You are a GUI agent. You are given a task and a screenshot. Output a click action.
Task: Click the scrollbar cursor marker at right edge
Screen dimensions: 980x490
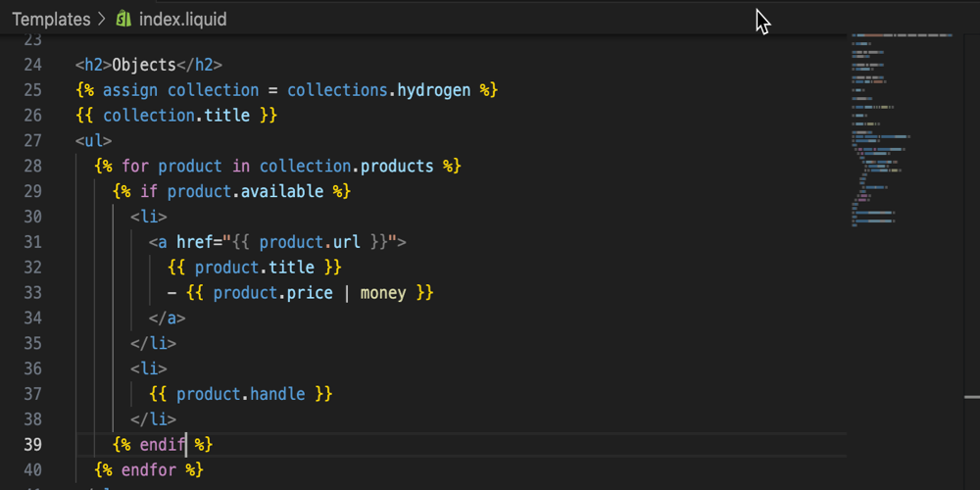pos(972,397)
